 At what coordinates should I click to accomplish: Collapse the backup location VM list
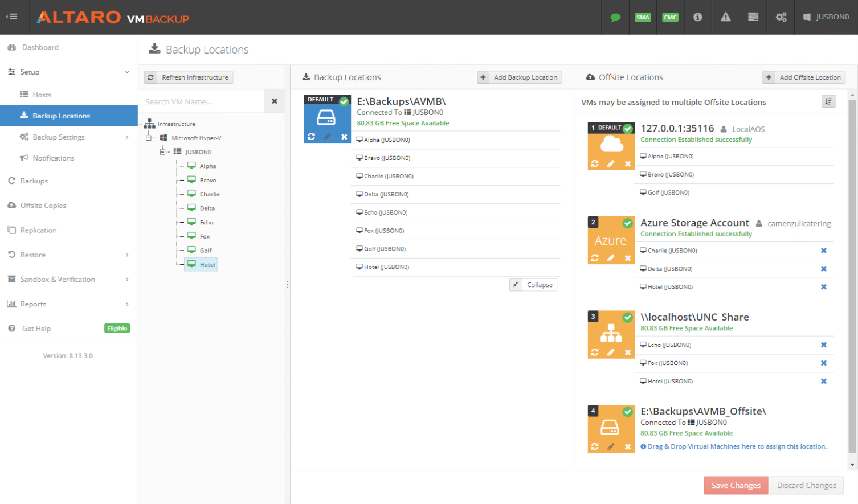(x=533, y=285)
